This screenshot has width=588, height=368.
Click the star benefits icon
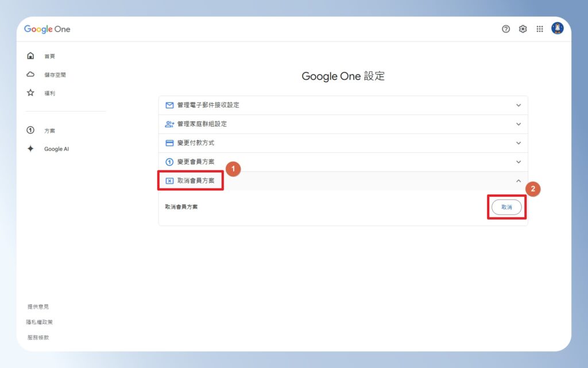pyautogui.click(x=30, y=93)
